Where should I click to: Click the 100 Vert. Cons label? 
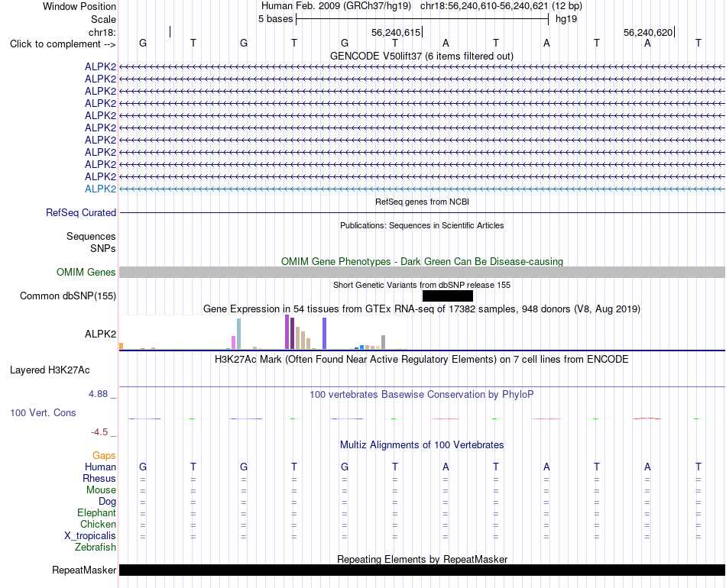[43, 412]
